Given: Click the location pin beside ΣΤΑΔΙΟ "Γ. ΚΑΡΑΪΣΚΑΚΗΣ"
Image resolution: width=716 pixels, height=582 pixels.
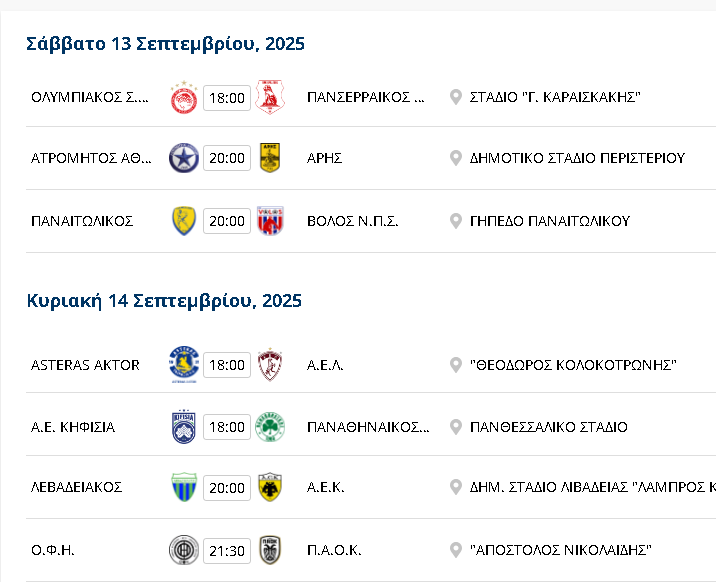Looking at the screenshot, I should point(455,97).
